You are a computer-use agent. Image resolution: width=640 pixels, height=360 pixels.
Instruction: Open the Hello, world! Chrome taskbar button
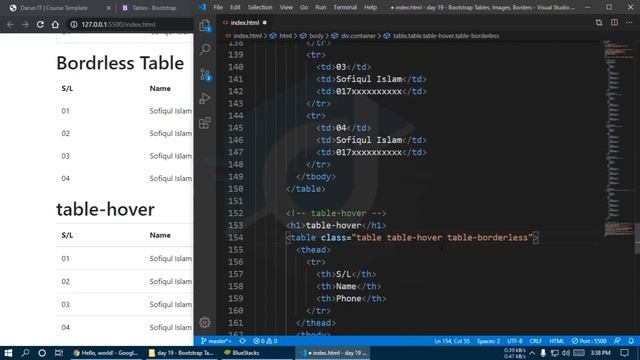[105, 353]
